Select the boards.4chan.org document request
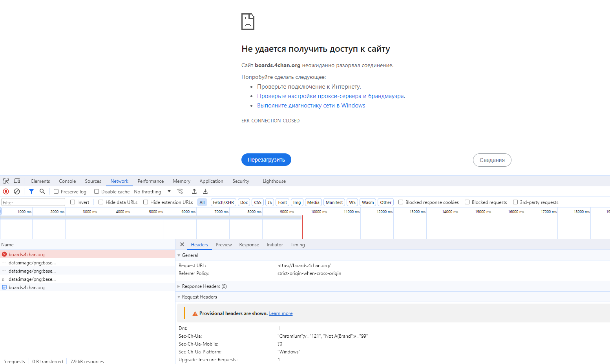This screenshot has width=610, height=364. click(x=88, y=287)
